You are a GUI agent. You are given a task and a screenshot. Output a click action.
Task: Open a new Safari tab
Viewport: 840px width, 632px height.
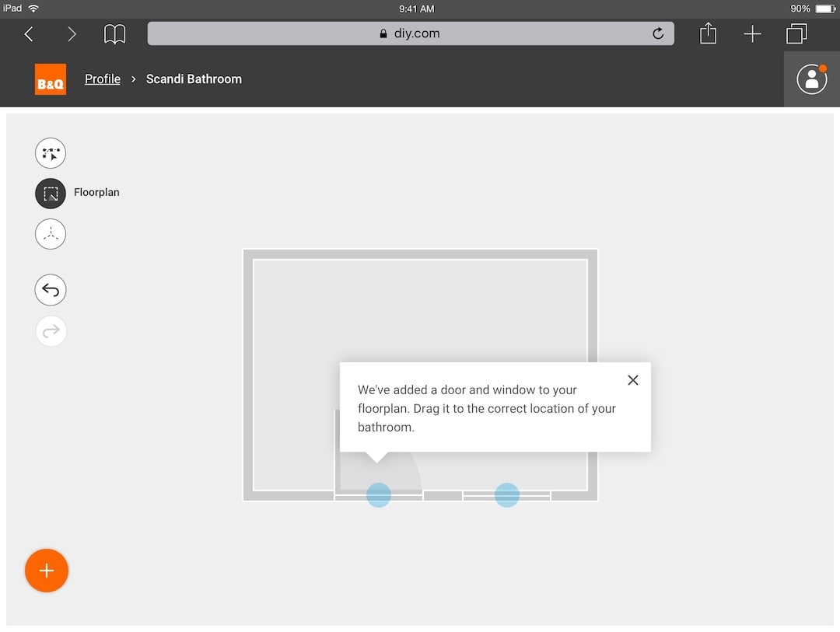(753, 34)
